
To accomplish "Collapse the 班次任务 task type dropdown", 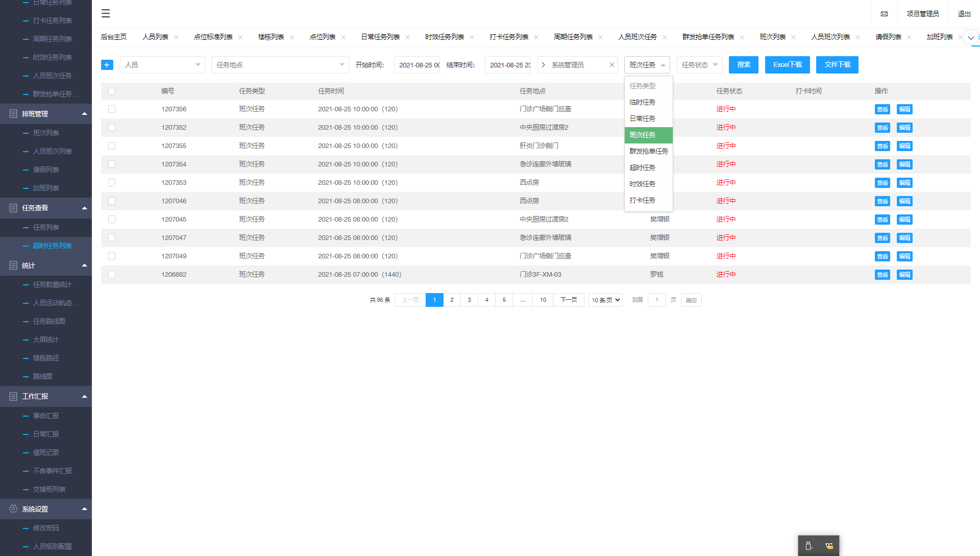I will point(647,65).
